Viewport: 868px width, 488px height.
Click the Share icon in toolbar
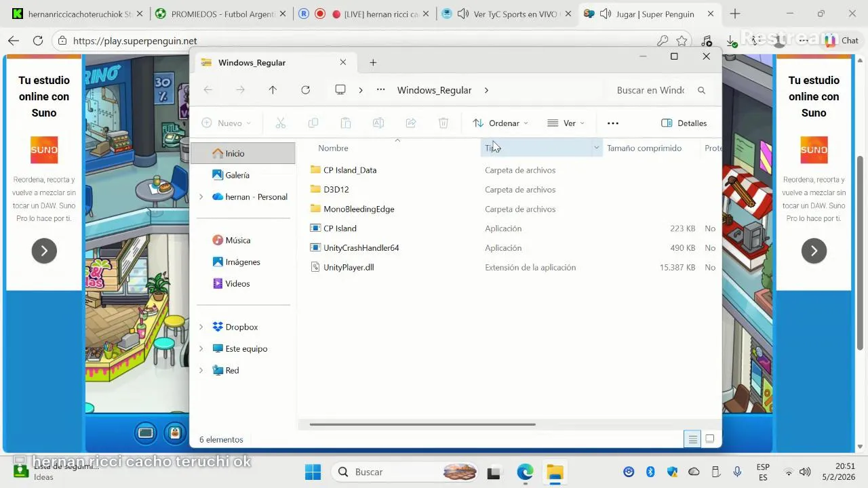pyautogui.click(x=411, y=123)
